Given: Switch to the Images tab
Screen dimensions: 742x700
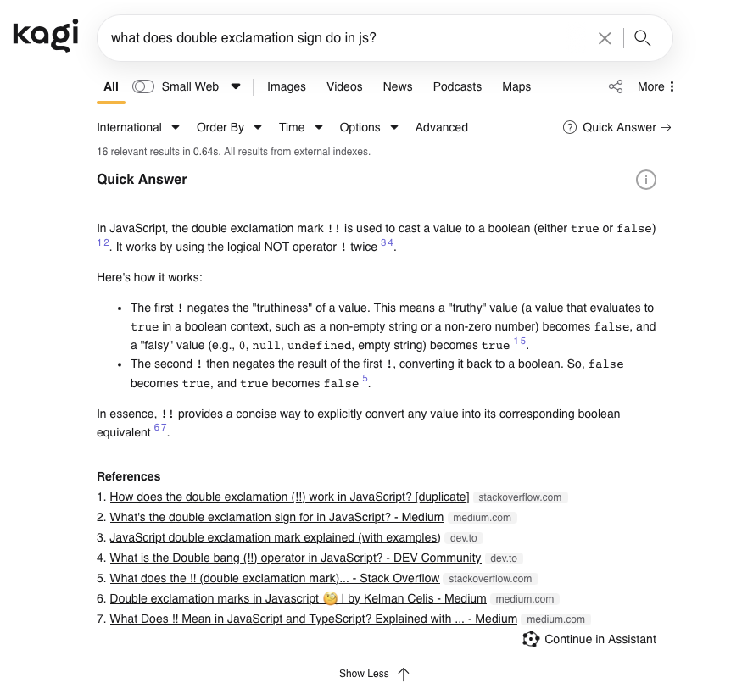Looking at the screenshot, I should [x=287, y=86].
